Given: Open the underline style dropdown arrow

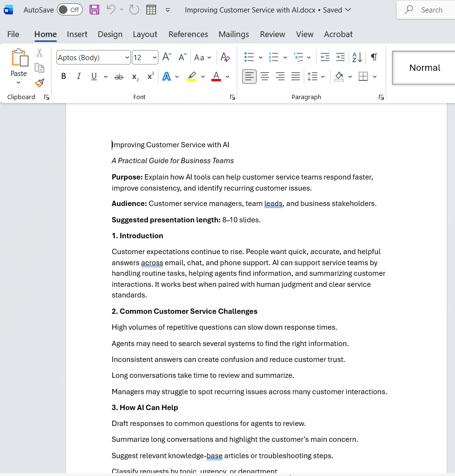Looking at the screenshot, I should point(105,77).
